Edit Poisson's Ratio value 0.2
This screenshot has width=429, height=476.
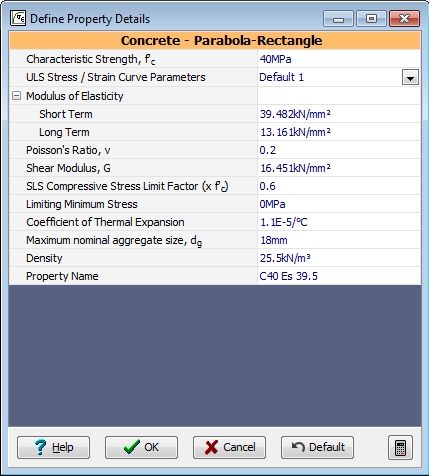click(339, 150)
